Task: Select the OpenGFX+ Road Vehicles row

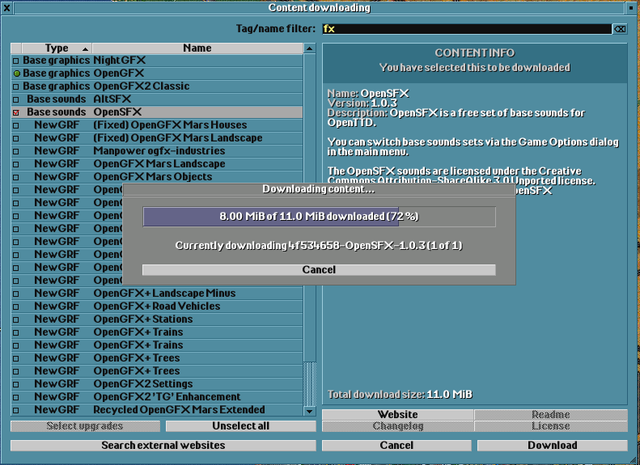Action: pyautogui.click(x=157, y=307)
